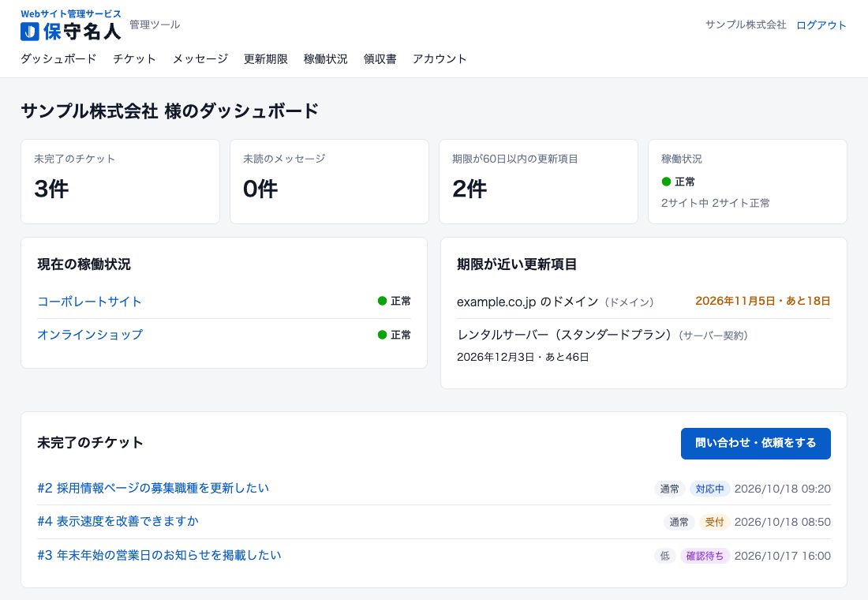
Task: Click the green status dot for コーポレートサイト
Action: click(x=382, y=301)
